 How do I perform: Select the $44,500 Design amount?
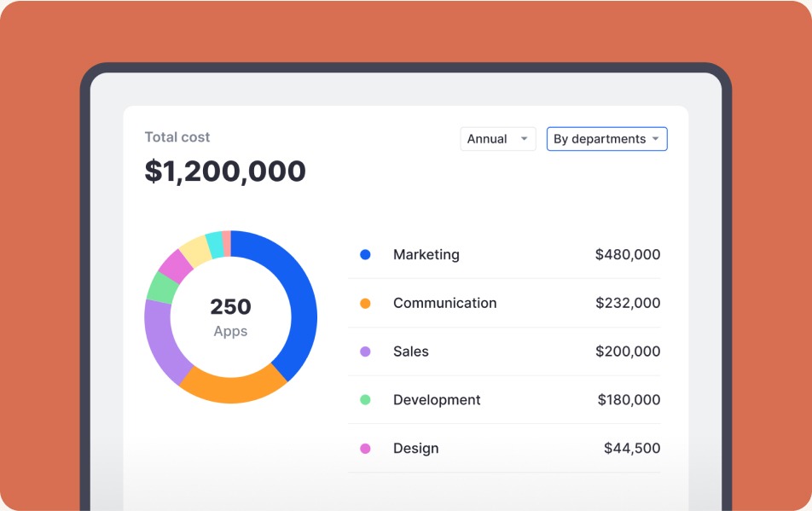click(x=632, y=448)
